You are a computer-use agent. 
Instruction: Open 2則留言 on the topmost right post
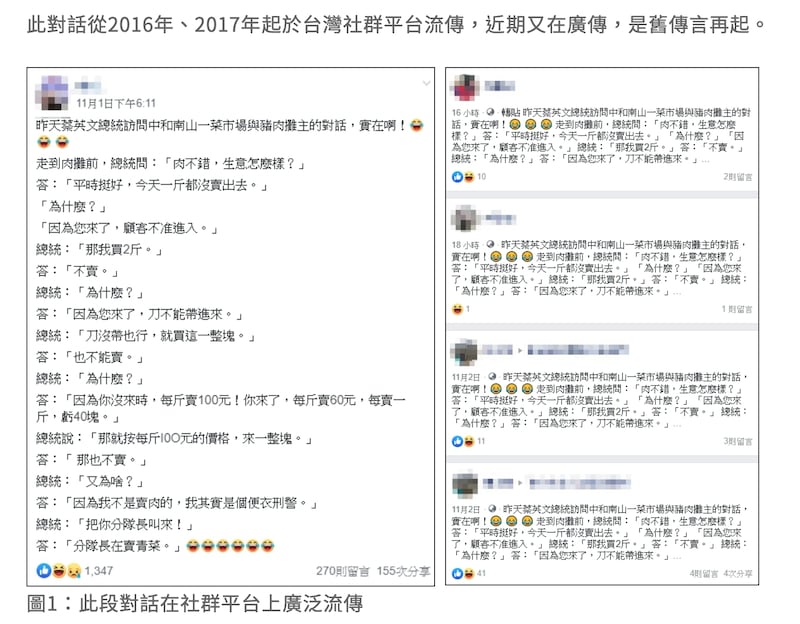click(737, 175)
